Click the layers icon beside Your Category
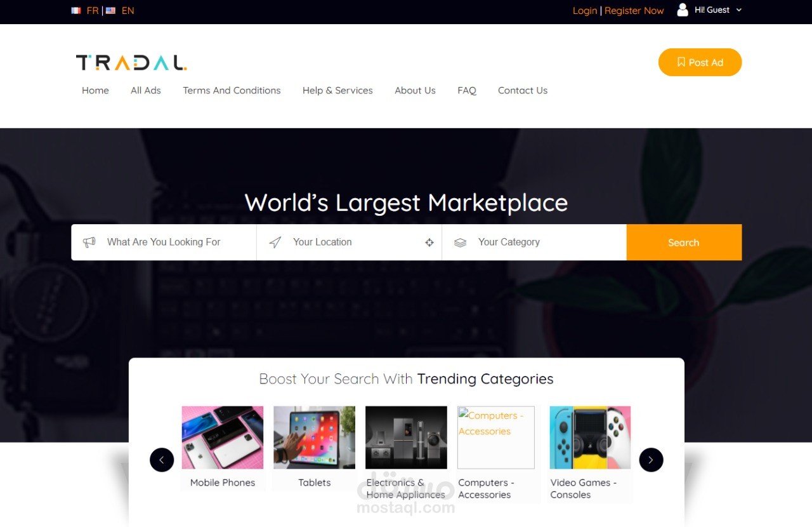Image resolution: width=812 pixels, height=527 pixels. [x=461, y=243]
